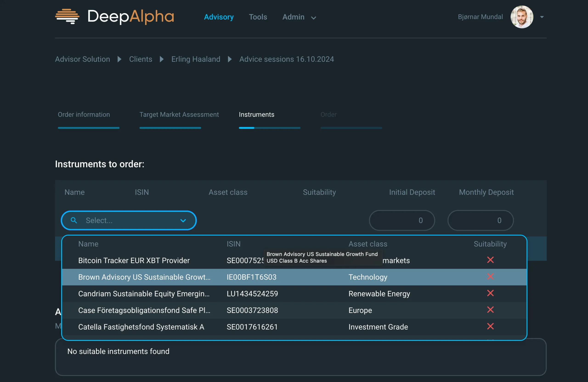
Task: Click the suitability X for Bitcoin Tracker
Action: coord(490,260)
